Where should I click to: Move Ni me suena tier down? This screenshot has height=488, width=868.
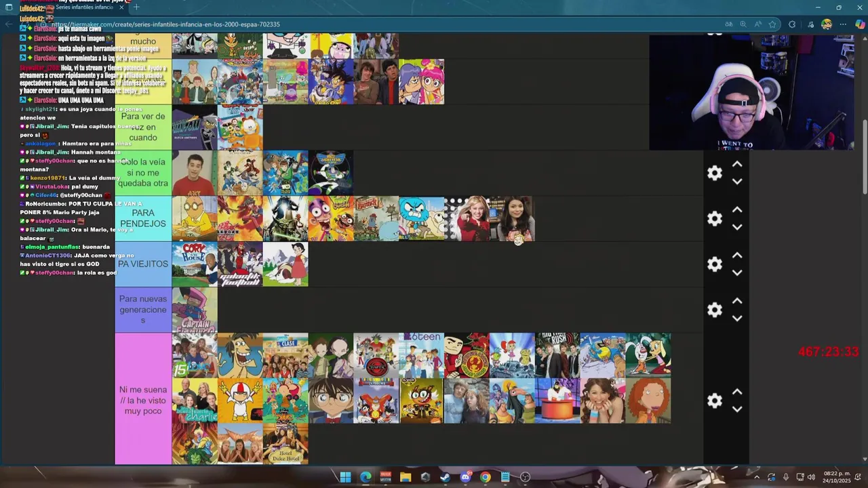[x=737, y=409]
